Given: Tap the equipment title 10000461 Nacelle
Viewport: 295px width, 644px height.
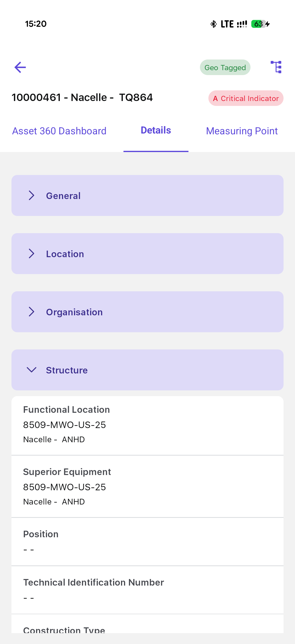Looking at the screenshot, I should 82,97.
